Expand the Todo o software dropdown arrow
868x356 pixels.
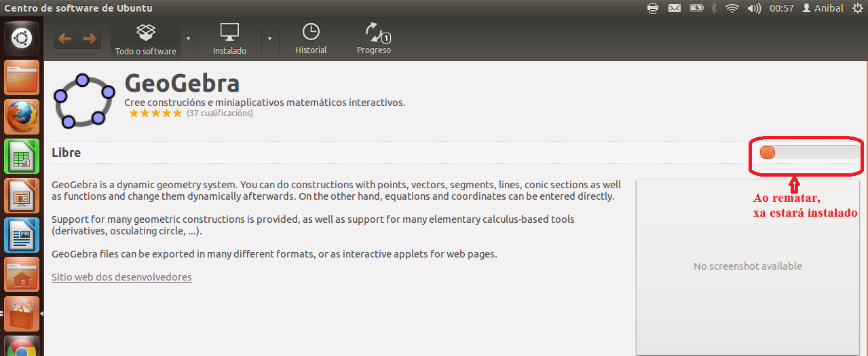(188, 39)
